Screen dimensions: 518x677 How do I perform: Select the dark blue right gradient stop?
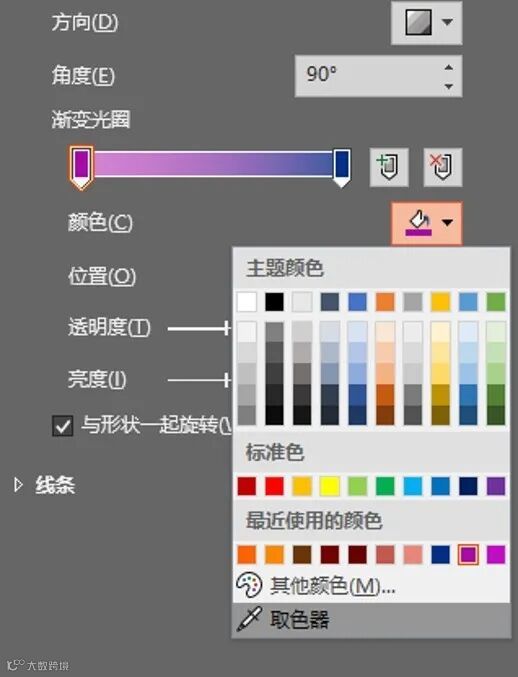(342, 168)
